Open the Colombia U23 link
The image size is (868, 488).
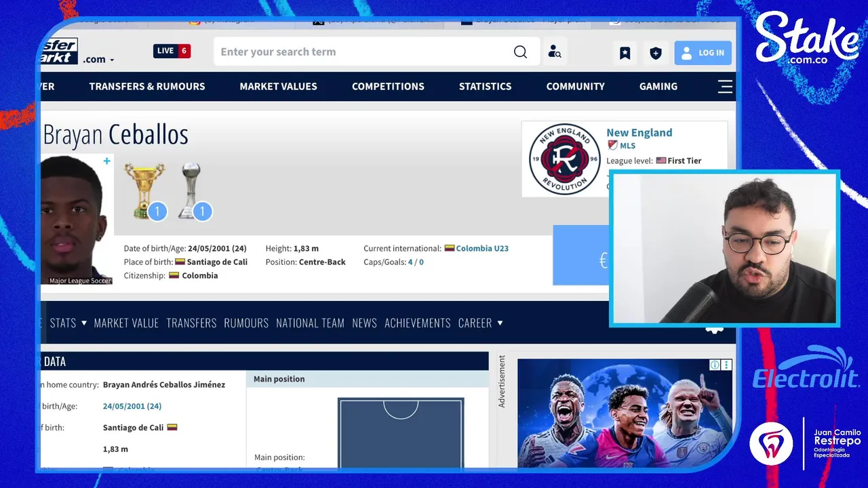(482, 249)
